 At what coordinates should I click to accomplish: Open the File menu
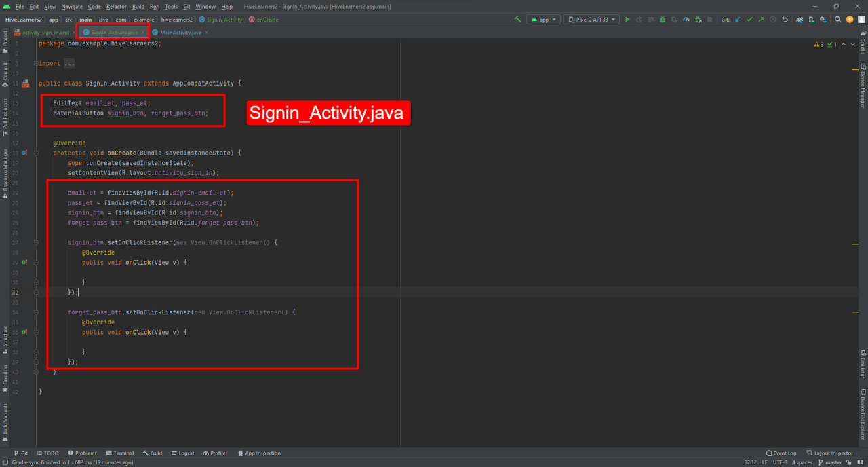tap(20, 6)
